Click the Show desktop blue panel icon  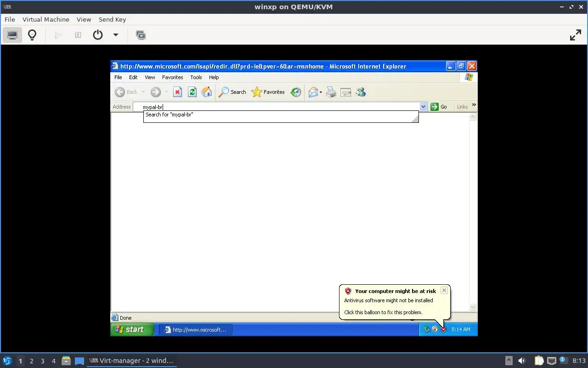pos(79,361)
